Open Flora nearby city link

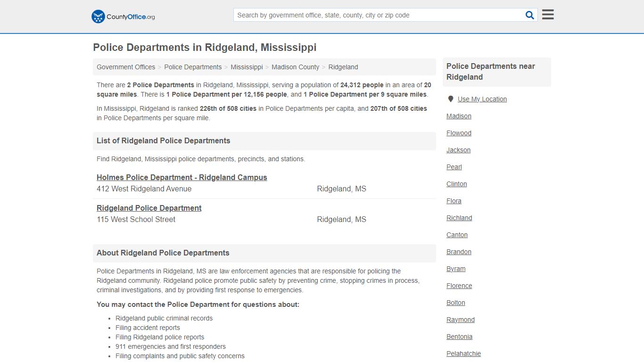[x=454, y=201]
